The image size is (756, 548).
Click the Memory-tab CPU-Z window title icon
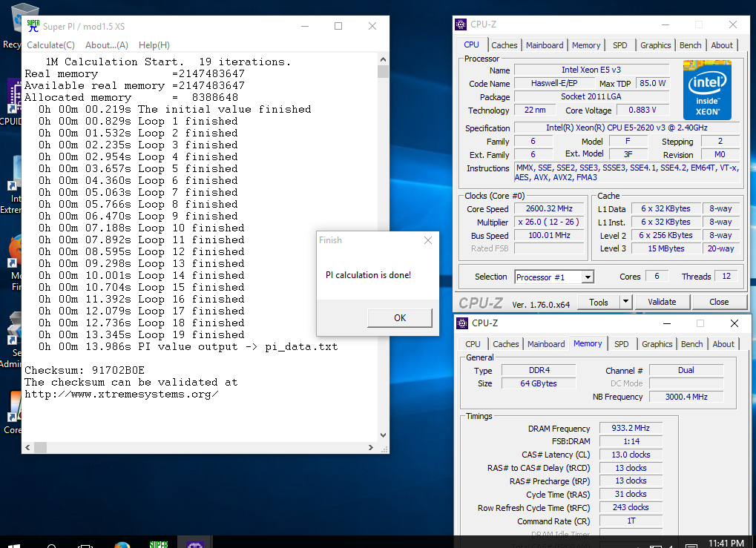(462, 323)
